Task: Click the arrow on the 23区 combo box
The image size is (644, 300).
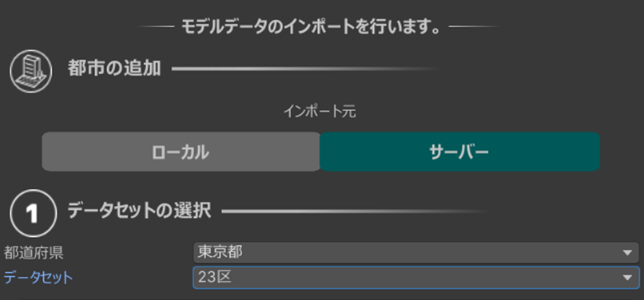Action: click(x=627, y=278)
